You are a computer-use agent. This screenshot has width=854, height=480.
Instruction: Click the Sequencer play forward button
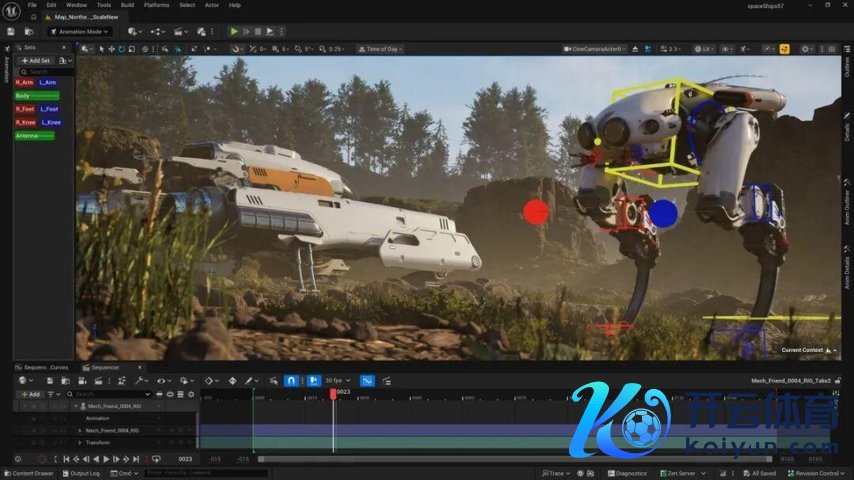click(x=106, y=459)
